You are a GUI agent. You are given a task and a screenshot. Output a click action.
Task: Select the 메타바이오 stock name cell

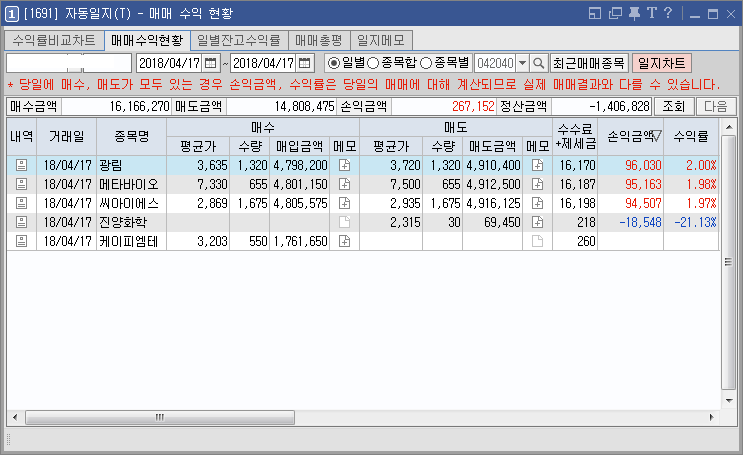click(x=131, y=184)
